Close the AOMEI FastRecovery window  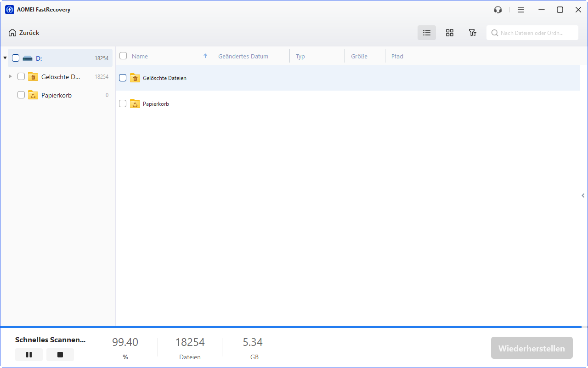(578, 10)
